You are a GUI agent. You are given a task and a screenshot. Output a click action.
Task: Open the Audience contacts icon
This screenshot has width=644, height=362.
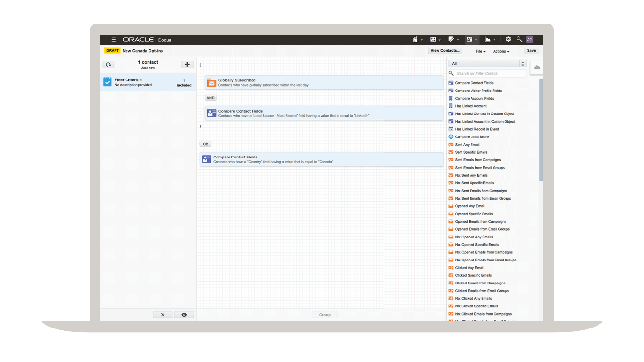pos(469,39)
